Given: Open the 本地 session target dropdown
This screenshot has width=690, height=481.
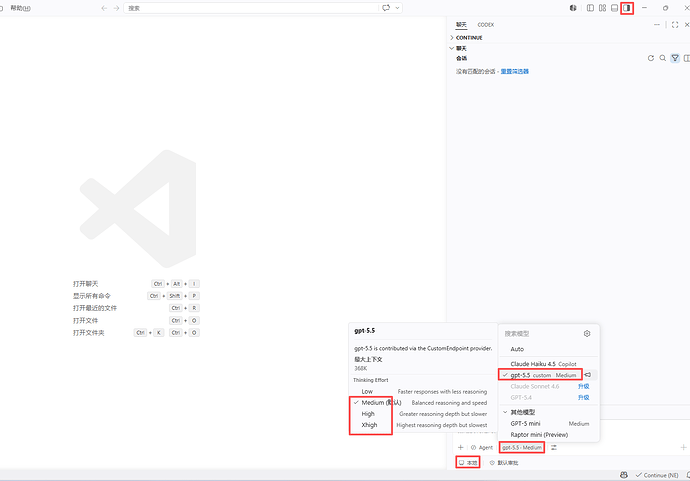Looking at the screenshot, I should [x=468, y=463].
